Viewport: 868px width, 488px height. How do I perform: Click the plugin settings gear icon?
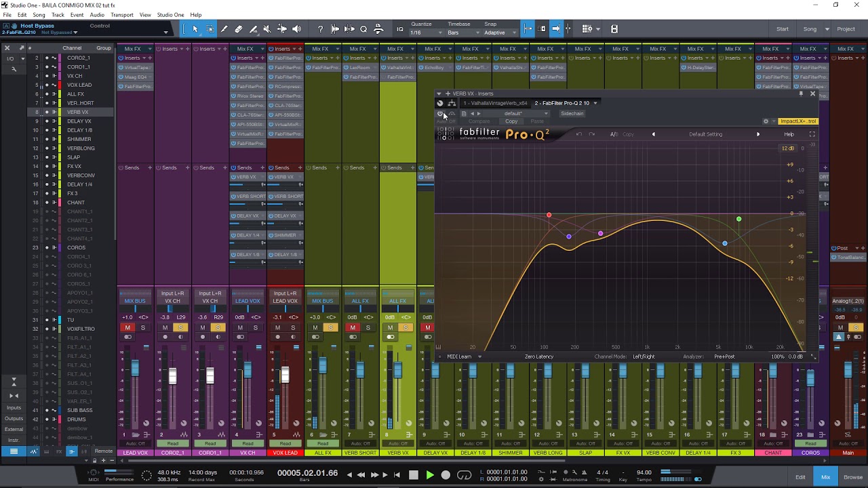pos(766,121)
